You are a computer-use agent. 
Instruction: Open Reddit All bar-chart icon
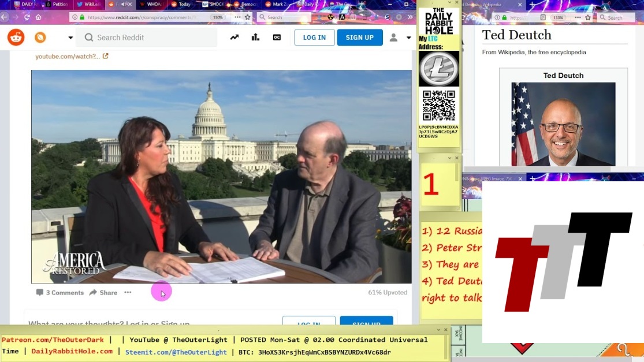pos(255,38)
